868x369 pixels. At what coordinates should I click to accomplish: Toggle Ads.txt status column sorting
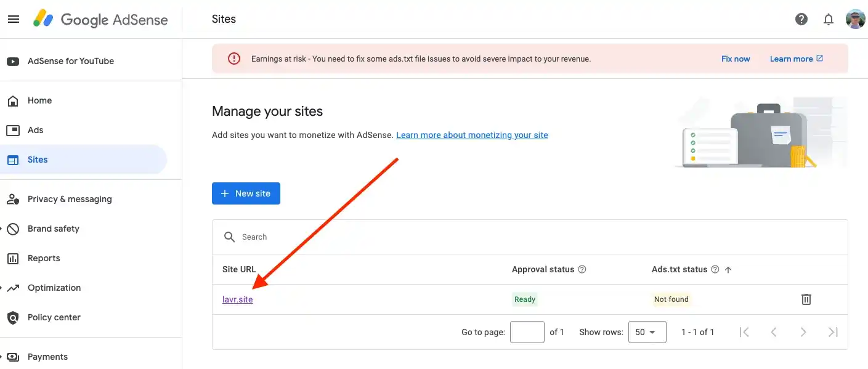728,269
